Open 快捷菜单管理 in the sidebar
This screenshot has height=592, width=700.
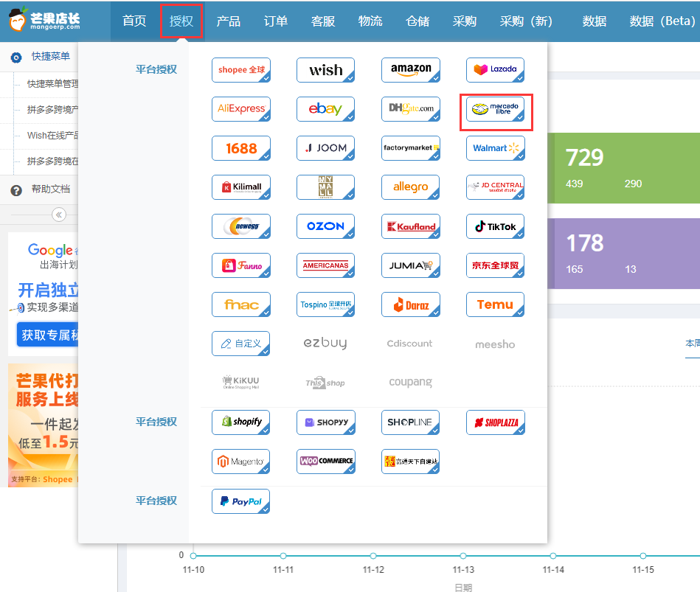[x=52, y=84]
